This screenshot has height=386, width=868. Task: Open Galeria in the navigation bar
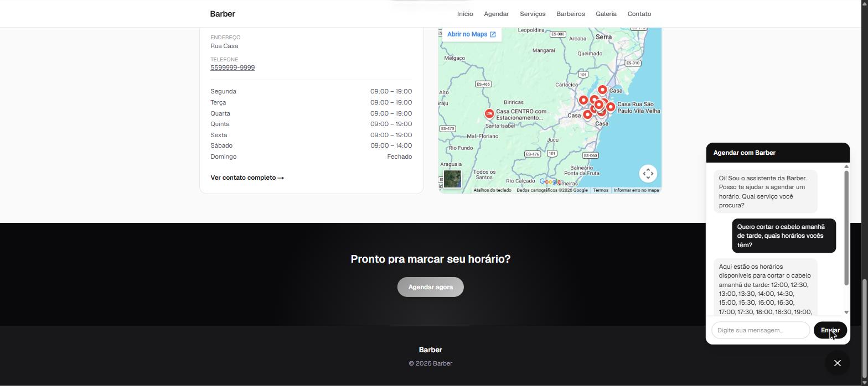click(x=606, y=14)
